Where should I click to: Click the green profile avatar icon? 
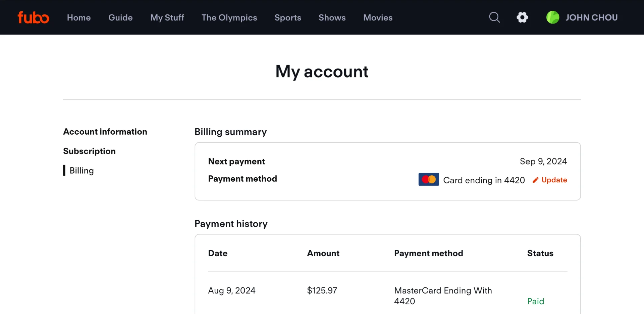click(x=553, y=17)
